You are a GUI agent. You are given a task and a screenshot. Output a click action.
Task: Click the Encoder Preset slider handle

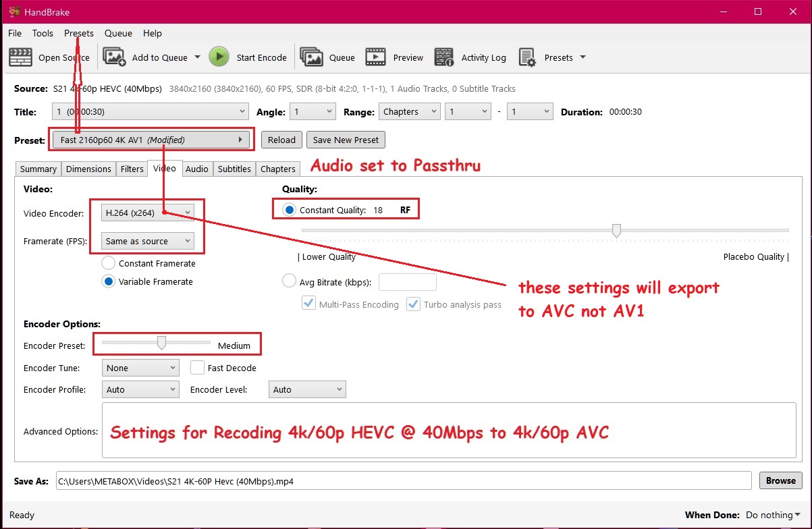coord(161,343)
